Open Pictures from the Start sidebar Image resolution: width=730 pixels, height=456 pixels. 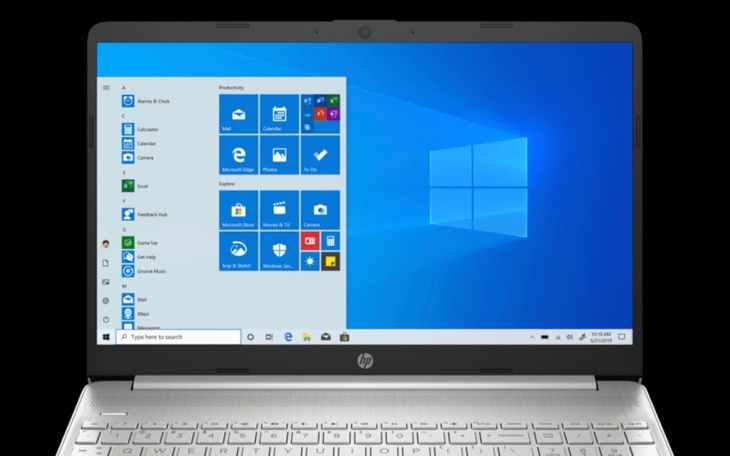click(106, 282)
